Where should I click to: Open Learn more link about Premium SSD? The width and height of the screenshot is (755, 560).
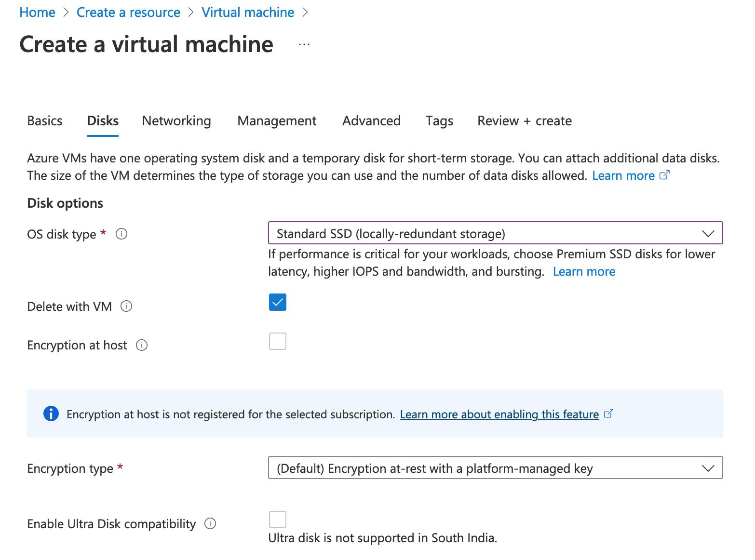584,271
